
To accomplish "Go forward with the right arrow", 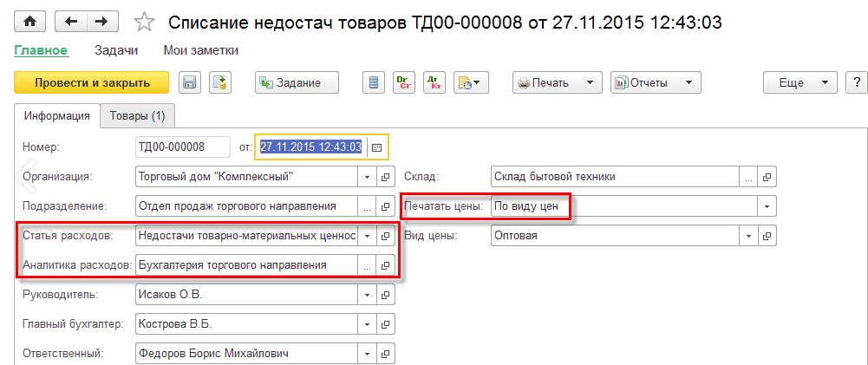I will click(101, 21).
